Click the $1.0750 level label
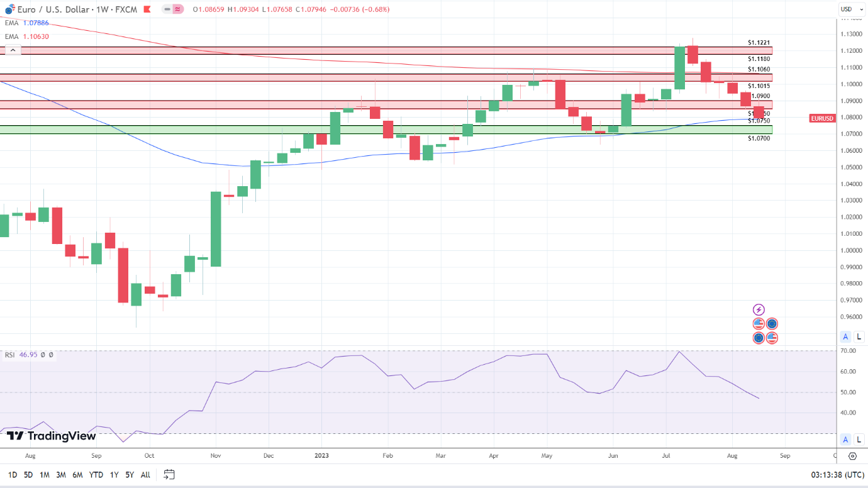 tap(759, 121)
